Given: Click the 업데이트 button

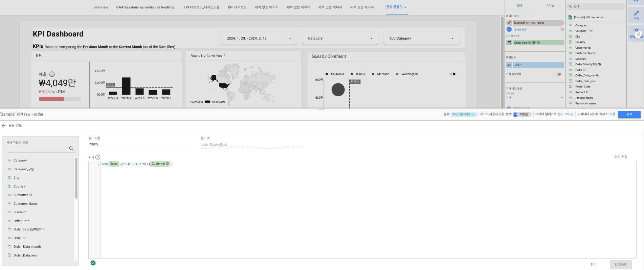Looking at the screenshot, I should 621,265.
